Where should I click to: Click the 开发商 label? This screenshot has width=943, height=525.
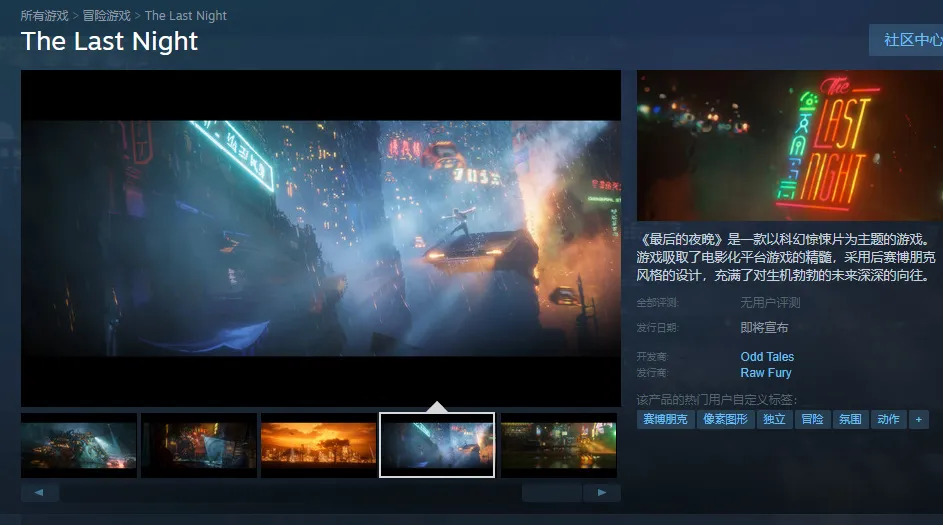tap(653, 357)
